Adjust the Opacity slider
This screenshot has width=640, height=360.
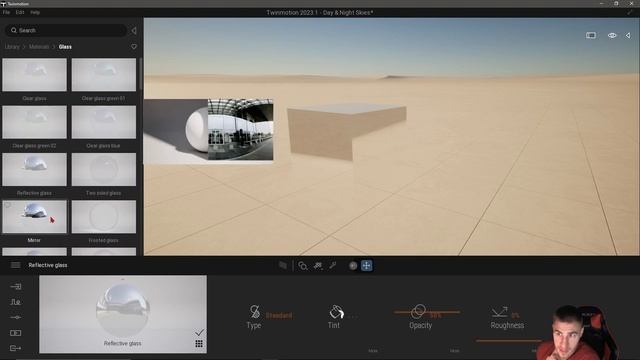(x=427, y=312)
